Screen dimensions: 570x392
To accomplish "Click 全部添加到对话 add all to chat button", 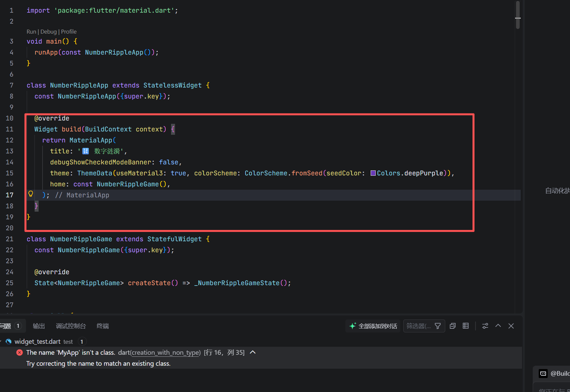I will pos(373,326).
